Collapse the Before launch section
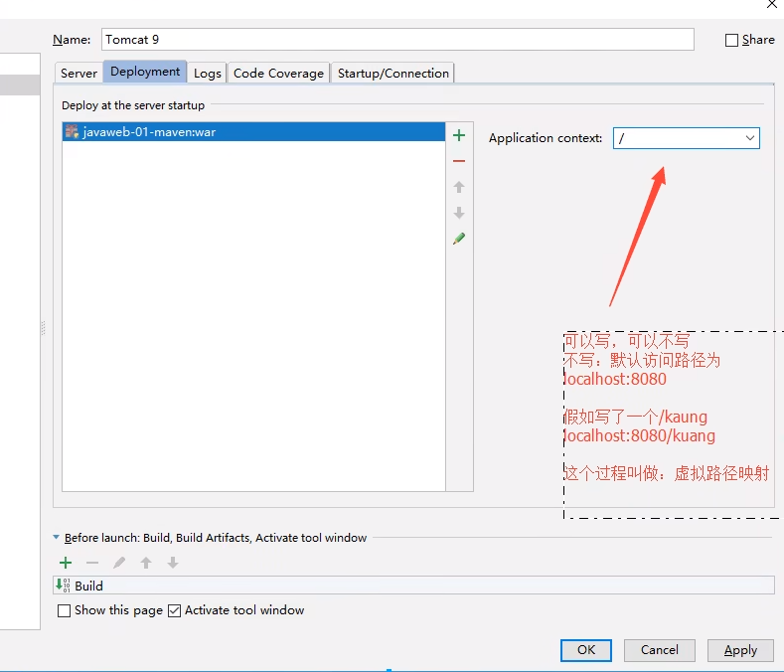Screen dimensions: 784x672 57,538
